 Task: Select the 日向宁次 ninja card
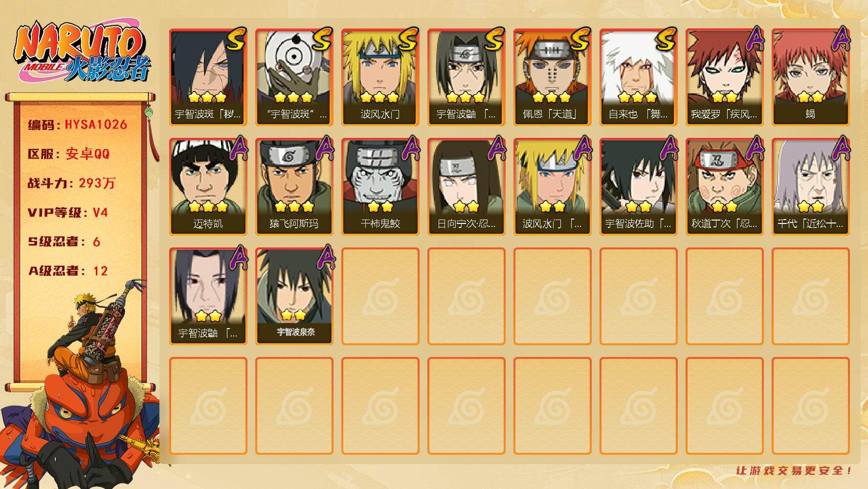466,187
